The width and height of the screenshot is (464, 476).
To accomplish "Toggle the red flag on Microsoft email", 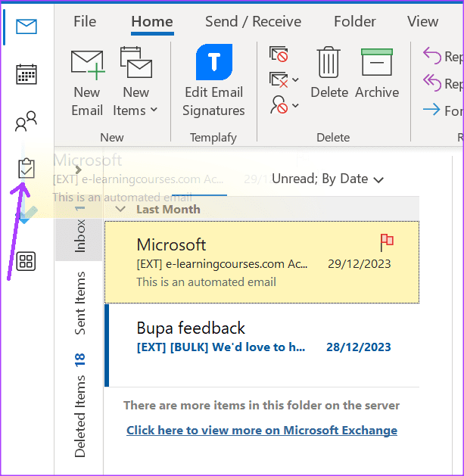I will coord(387,242).
